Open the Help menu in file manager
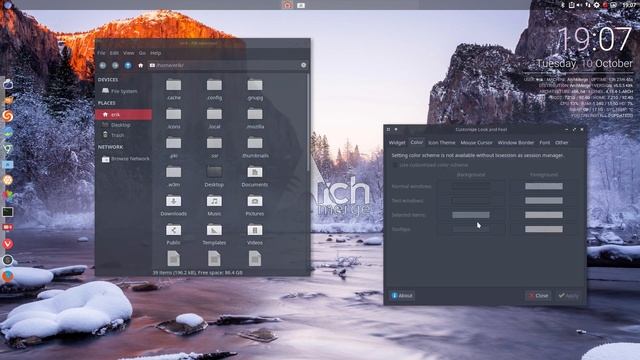Screen dimensions: 640x360 (156, 53)
